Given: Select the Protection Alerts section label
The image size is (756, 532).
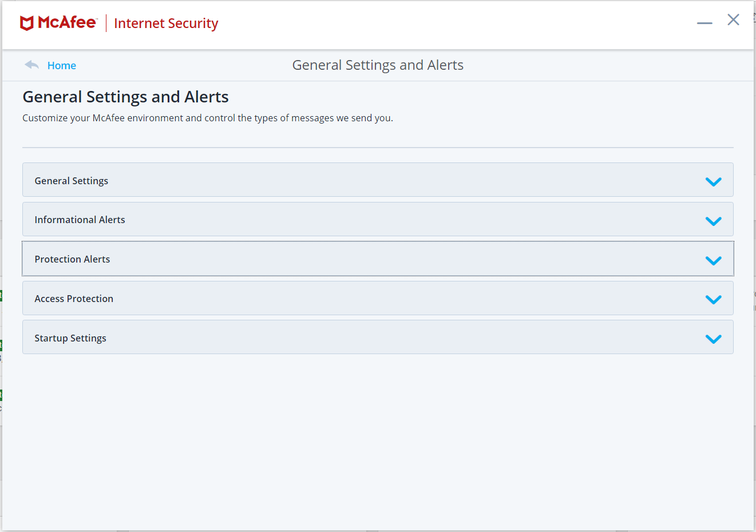Looking at the screenshot, I should [x=72, y=259].
